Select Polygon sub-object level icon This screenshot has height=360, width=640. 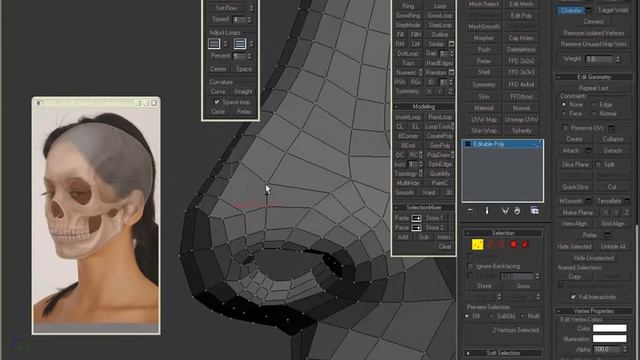pos(513,244)
